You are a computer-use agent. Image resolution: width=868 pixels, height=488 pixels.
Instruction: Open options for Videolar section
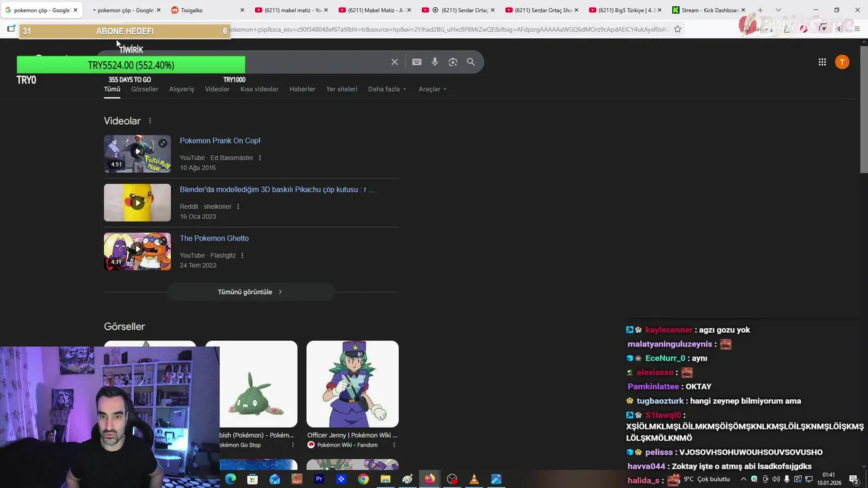tap(150, 121)
